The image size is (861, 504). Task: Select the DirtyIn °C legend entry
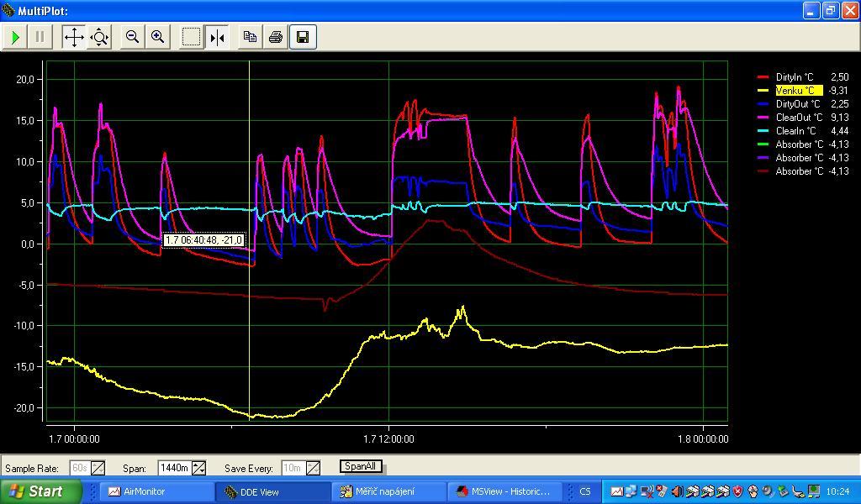(x=795, y=77)
